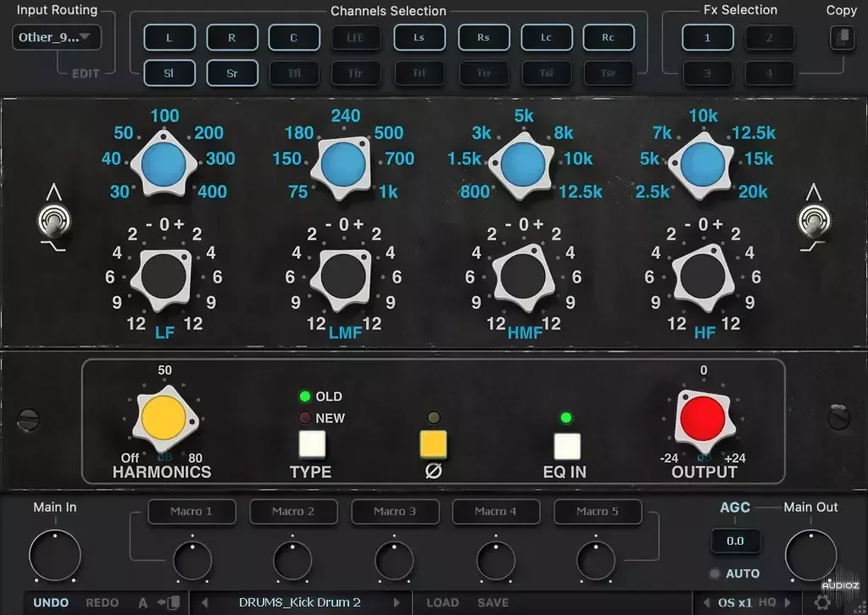Click the LMF frequency selector knob
The image size is (868, 615).
343,164
